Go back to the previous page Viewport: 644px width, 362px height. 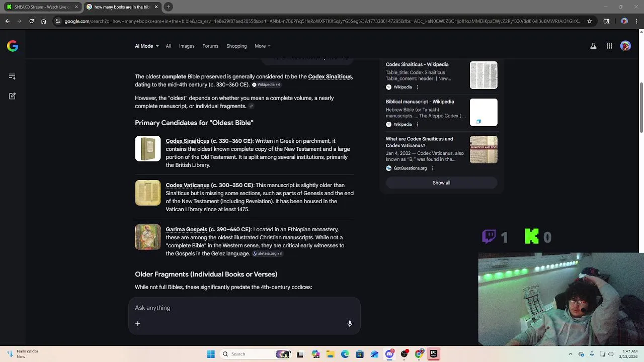pos(7,21)
